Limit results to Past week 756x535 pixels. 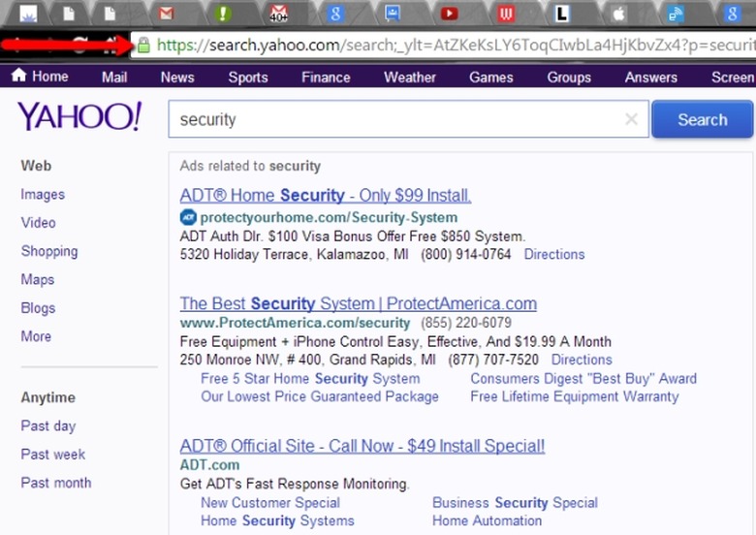53,454
